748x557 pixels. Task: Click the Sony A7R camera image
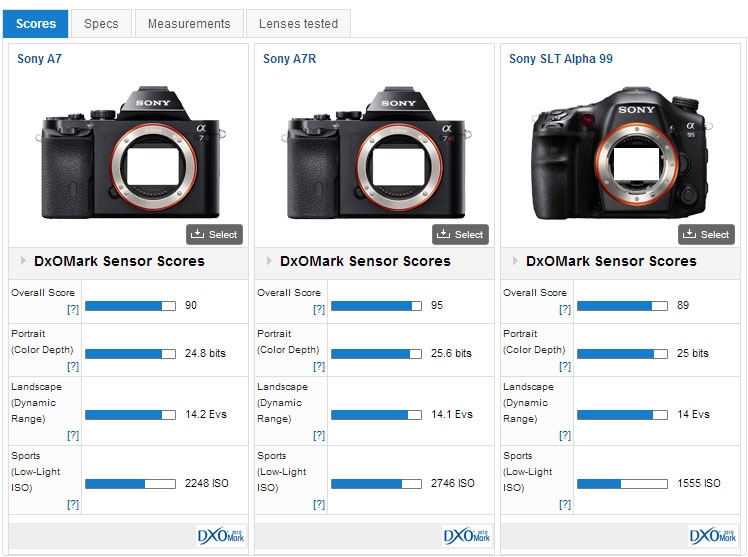(376, 153)
